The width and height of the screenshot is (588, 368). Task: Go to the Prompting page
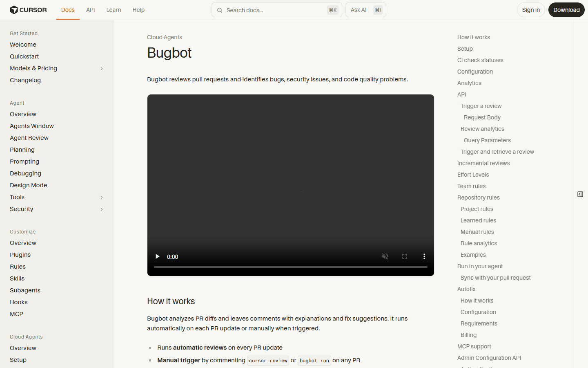coord(24,162)
